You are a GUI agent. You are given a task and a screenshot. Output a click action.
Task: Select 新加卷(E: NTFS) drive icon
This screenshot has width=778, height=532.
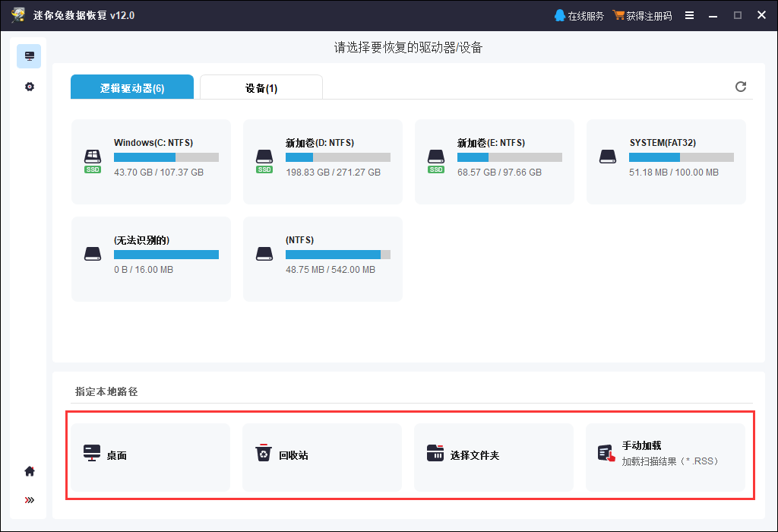pyautogui.click(x=436, y=161)
